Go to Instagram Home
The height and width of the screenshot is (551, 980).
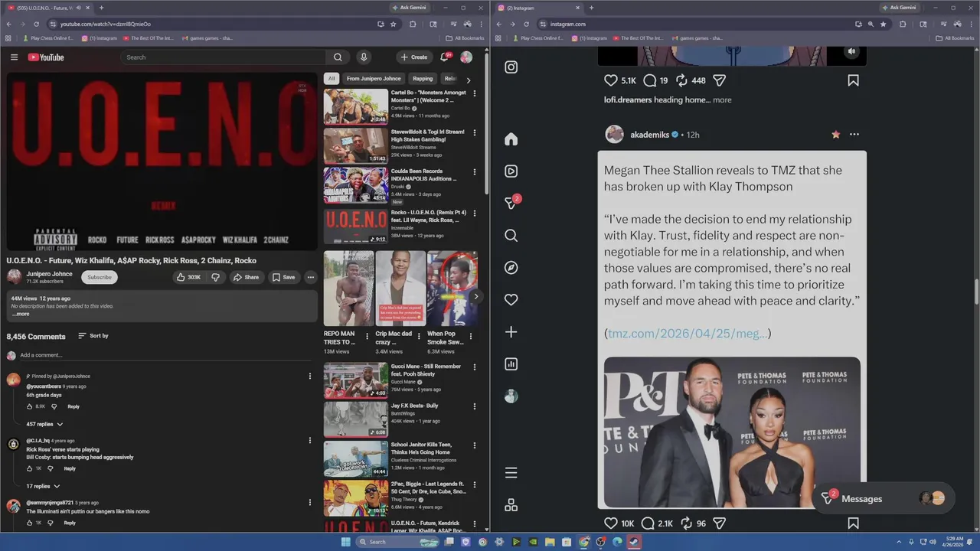click(511, 139)
